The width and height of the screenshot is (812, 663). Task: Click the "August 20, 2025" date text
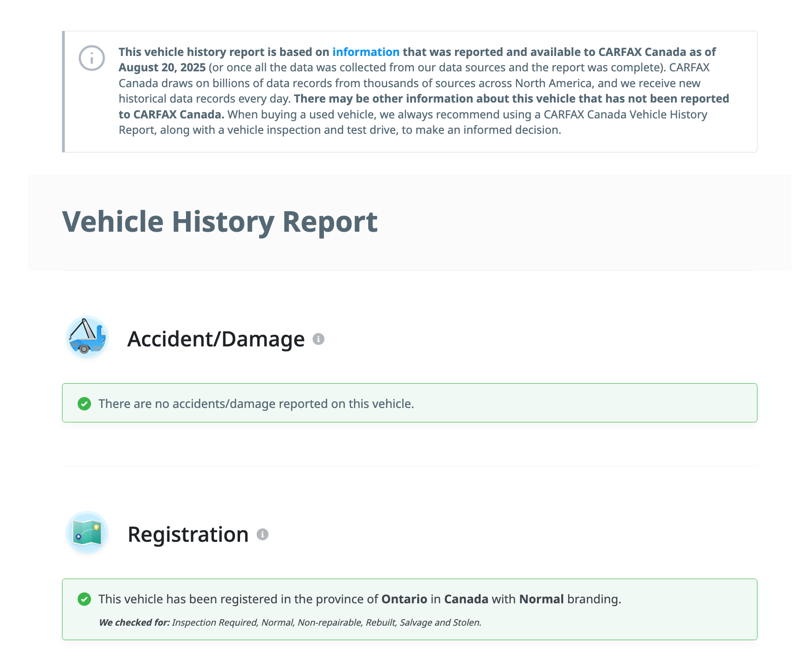(x=162, y=68)
